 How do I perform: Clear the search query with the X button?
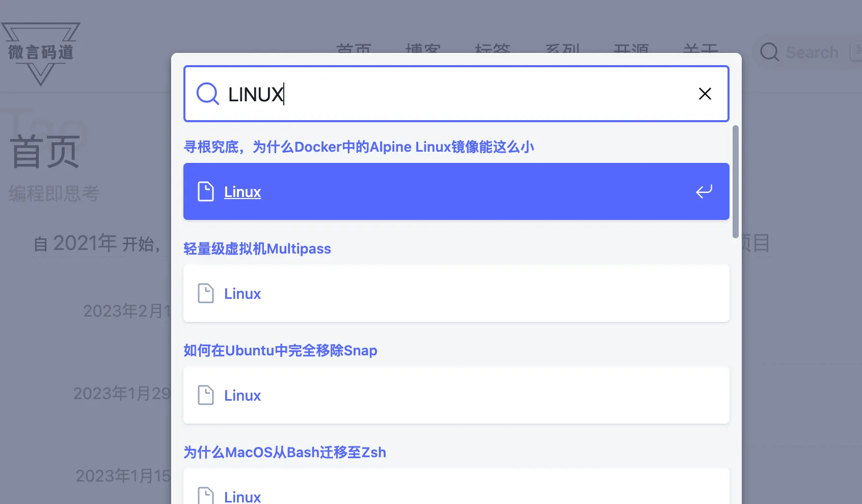pyautogui.click(x=705, y=94)
